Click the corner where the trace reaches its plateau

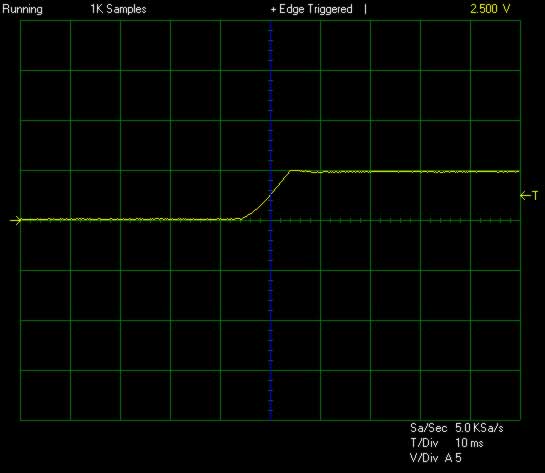291,171
